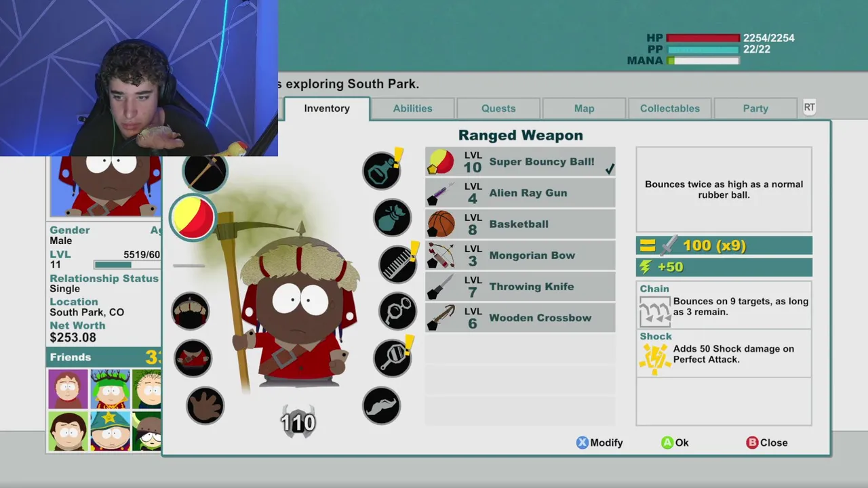Click the Mongorian Bow icon
Viewport: 868px width, 488px height.
(x=441, y=256)
